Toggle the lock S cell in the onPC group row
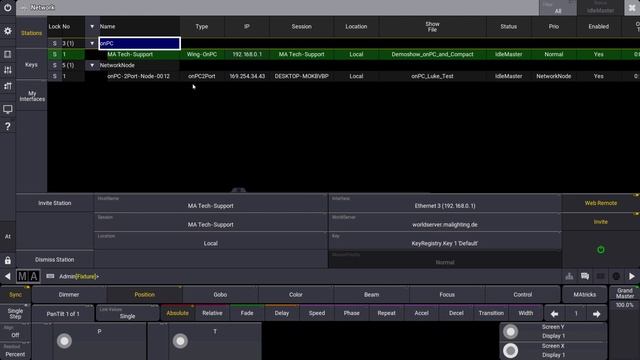 [x=55, y=43]
